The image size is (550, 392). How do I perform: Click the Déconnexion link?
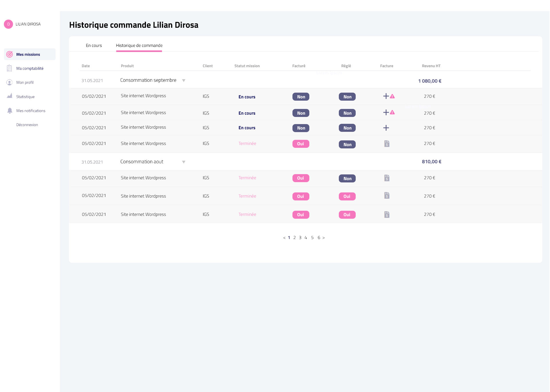click(27, 125)
